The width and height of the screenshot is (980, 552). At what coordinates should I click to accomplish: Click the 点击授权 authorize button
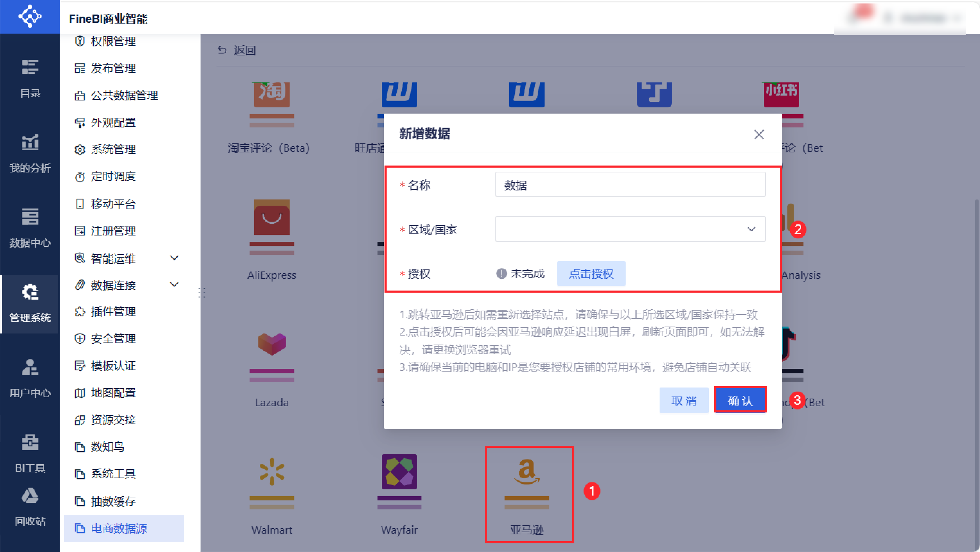(x=591, y=274)
